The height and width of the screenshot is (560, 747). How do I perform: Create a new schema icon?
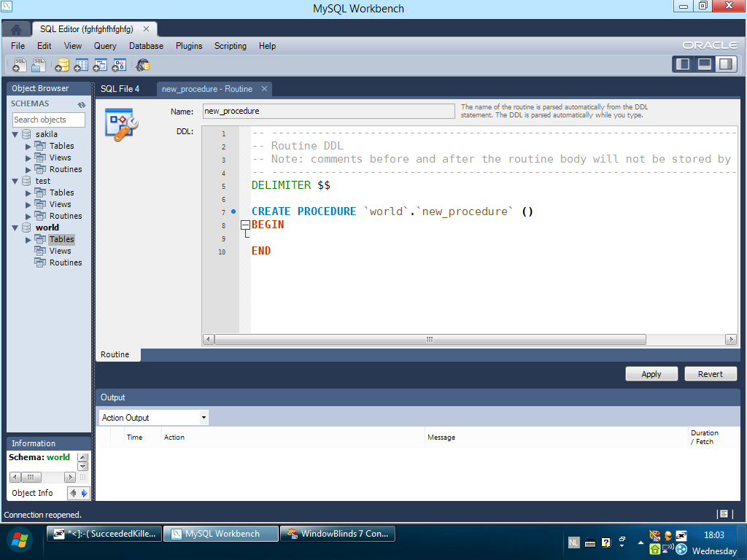62,65
